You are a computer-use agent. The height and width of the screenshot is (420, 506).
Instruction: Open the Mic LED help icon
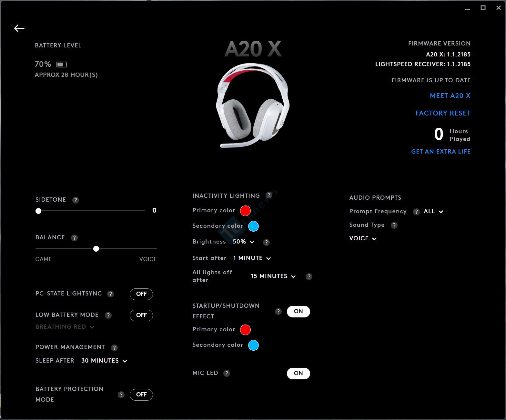pyautogui.click(x=227, y=373)
